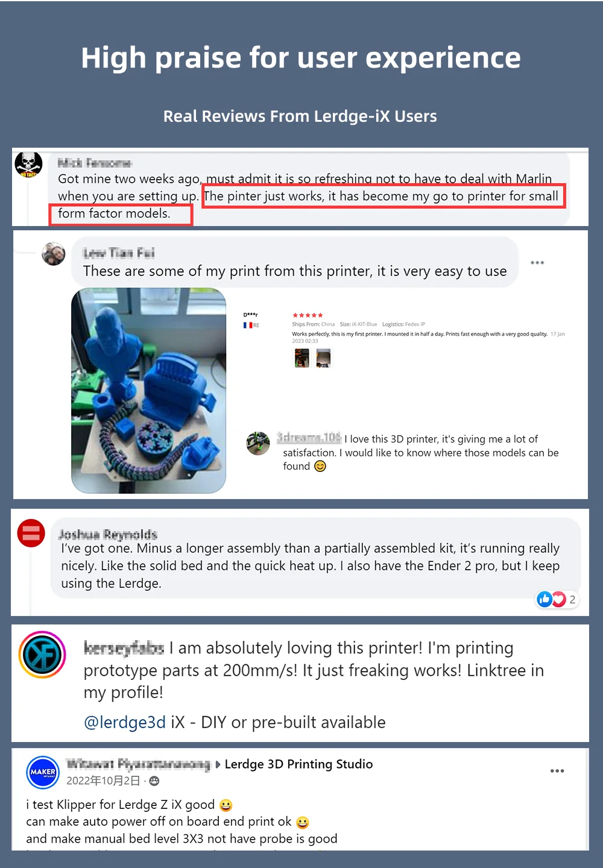The width and height of the screenshot is (603, 868).
Task: Click the smiling emoji after 'found'
Action: coord(320,466)
